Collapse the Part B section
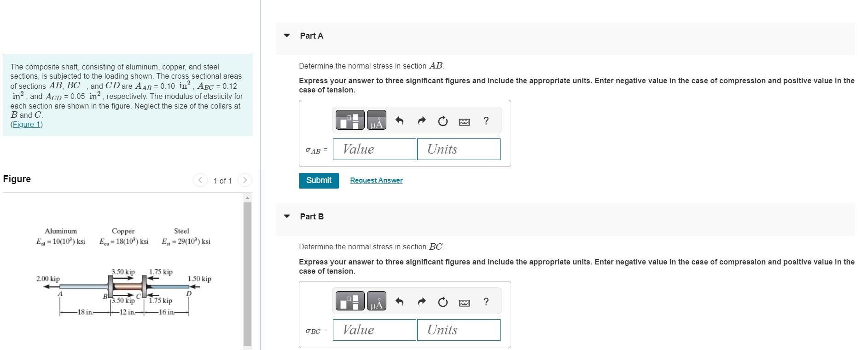 (x=286, y=216)
